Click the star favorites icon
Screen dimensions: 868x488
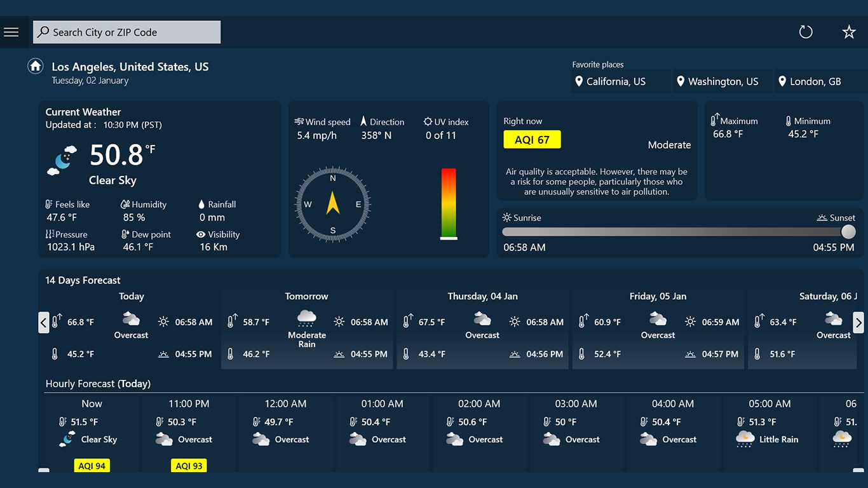point(849,31)
